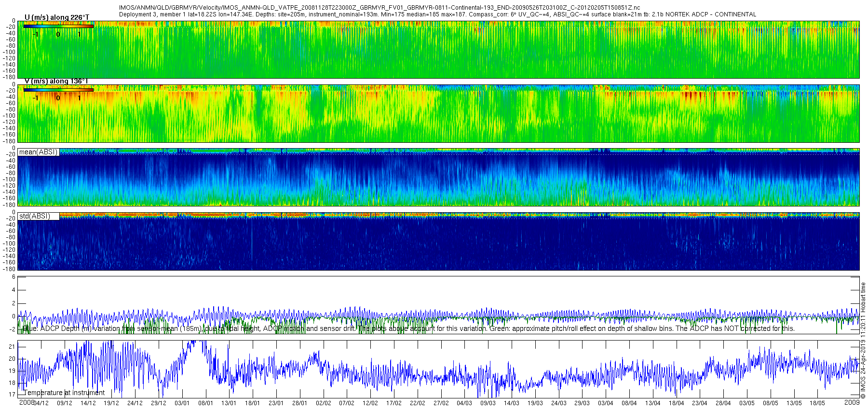868x410 pixels.
Task: Click the mean(ABSI) panel label
Action: point(39,152)
